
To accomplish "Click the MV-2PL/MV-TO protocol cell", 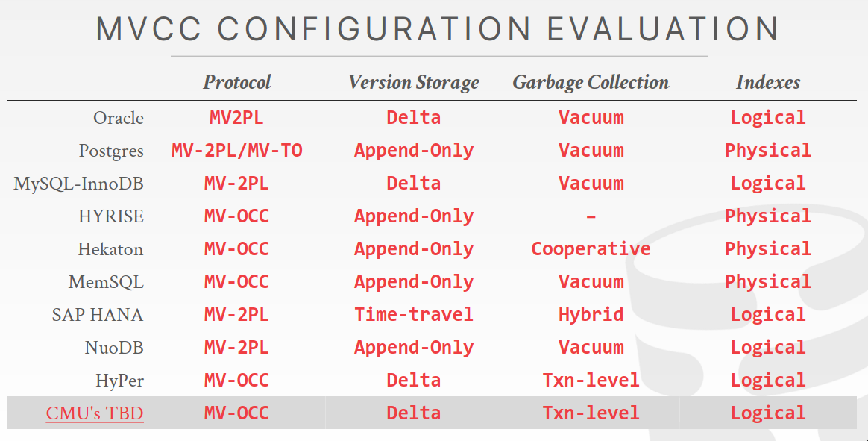I will pos(237,151).
